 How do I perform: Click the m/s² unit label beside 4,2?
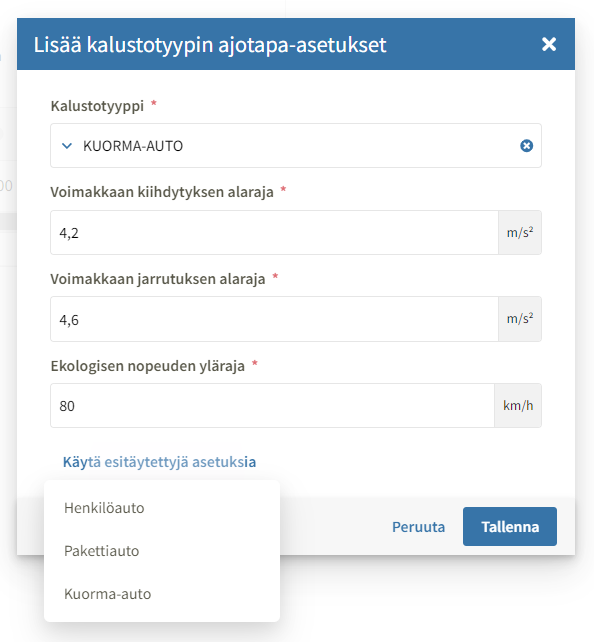tap(520, 233)
